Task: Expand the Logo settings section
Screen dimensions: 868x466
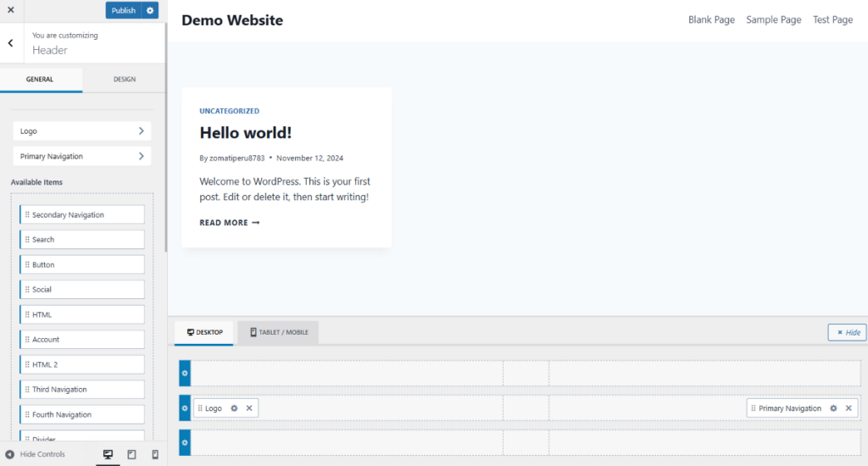Action: tap(82, 131)
